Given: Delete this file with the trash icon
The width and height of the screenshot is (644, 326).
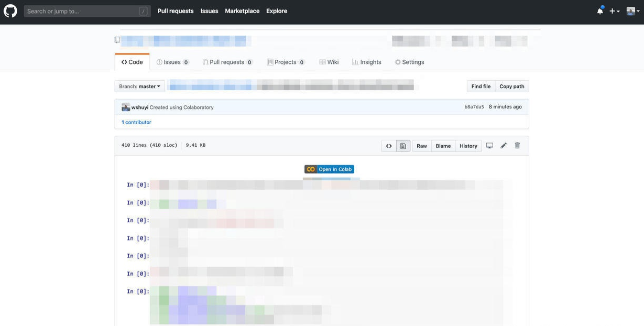Looking at the screenshot, I should point(517,146).
